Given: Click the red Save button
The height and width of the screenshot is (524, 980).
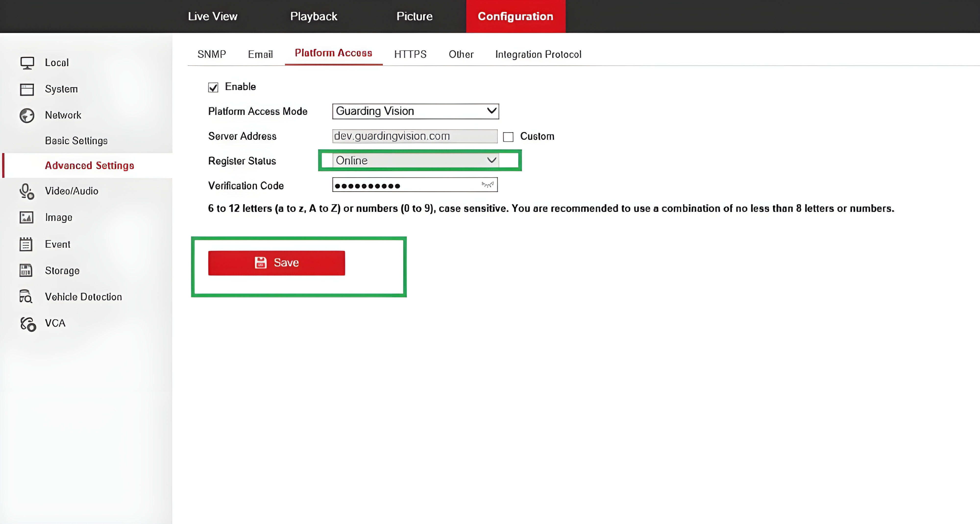Looking at the screenshot, I should pos(277,263).
